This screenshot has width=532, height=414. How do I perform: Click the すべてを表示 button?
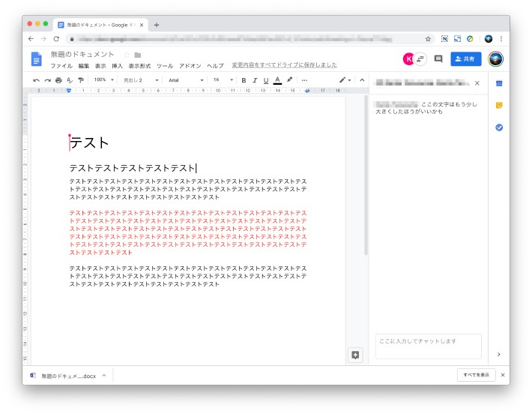(x=477, y=375)
